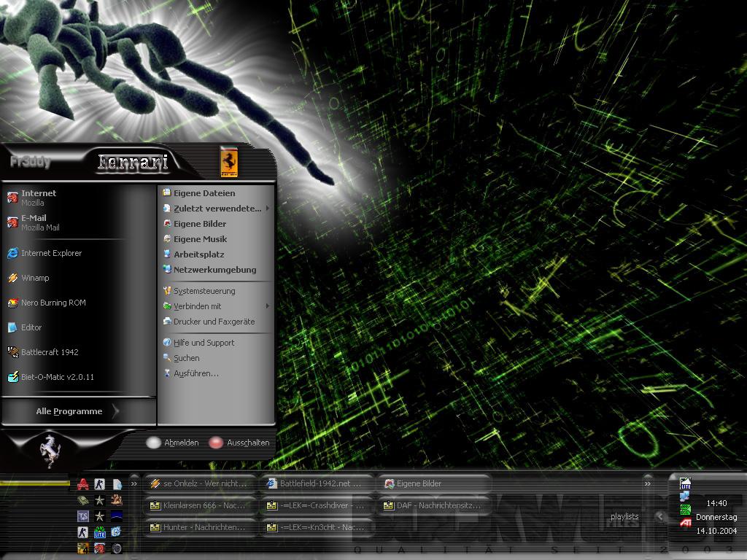Open Hilfe und Support
747x560 pixels.
click(216, 343)
